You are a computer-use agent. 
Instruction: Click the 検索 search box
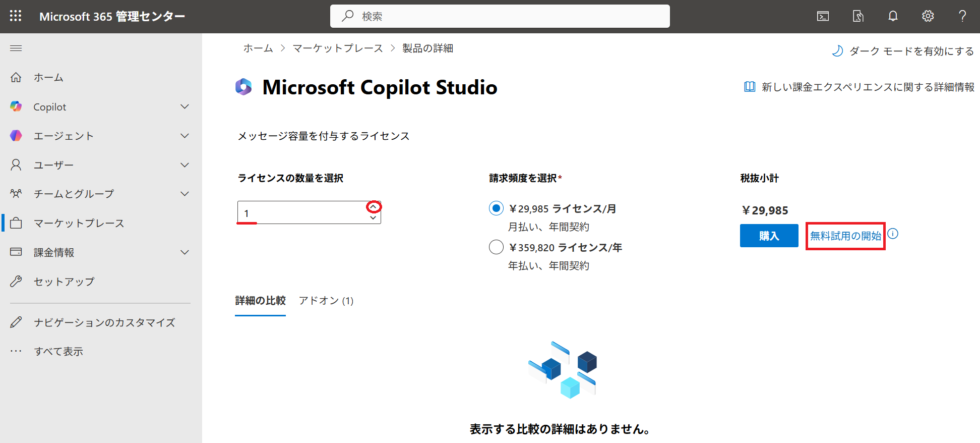tap(500, 16)
